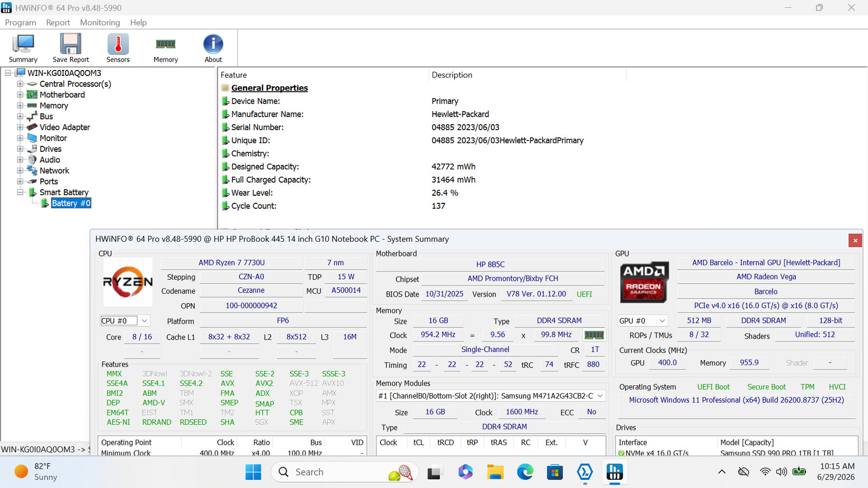Launch Microsoft Edge from taskbar
868x488 pixels.
click(x=525, y=472)
